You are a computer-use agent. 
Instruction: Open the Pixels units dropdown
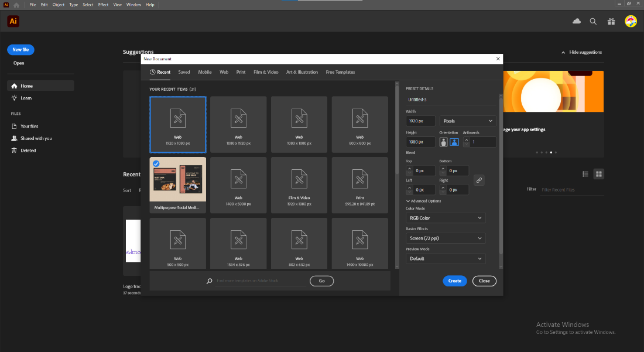point(467,120)
